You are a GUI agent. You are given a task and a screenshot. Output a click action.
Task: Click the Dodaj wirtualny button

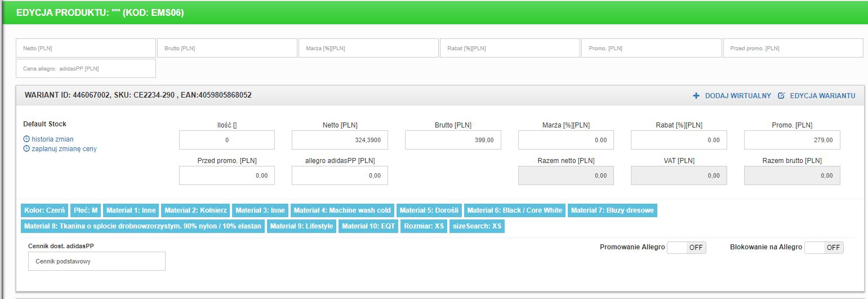click(x=737, y=96)
